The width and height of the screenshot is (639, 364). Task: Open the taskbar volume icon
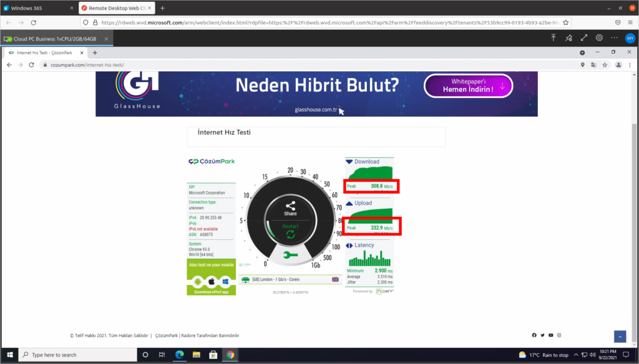point(593,355)
